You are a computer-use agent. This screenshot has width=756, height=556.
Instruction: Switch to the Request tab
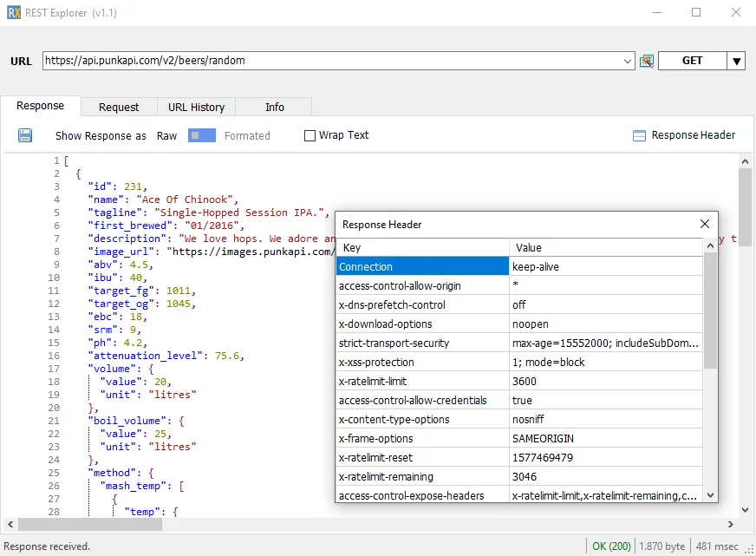[119, 106]
